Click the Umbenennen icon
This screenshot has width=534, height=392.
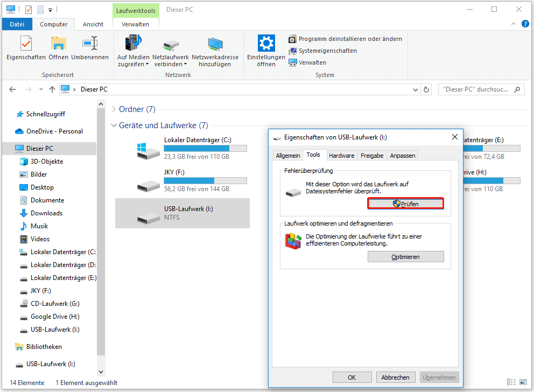tap(90, 48)
